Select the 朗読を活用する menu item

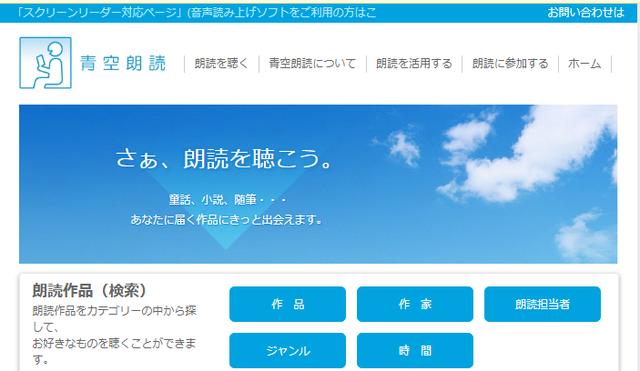click(x=414, y=64)
